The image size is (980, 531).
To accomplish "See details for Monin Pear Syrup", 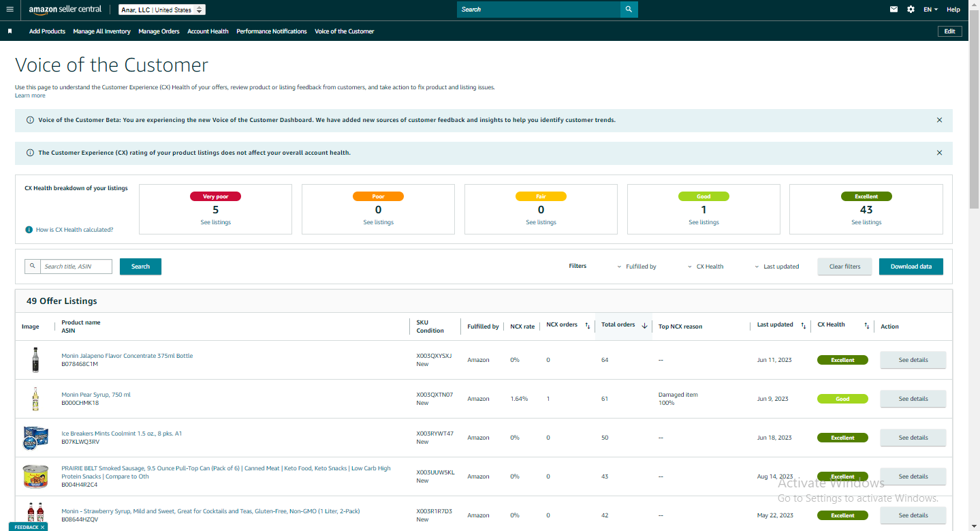I will [913, 399].
